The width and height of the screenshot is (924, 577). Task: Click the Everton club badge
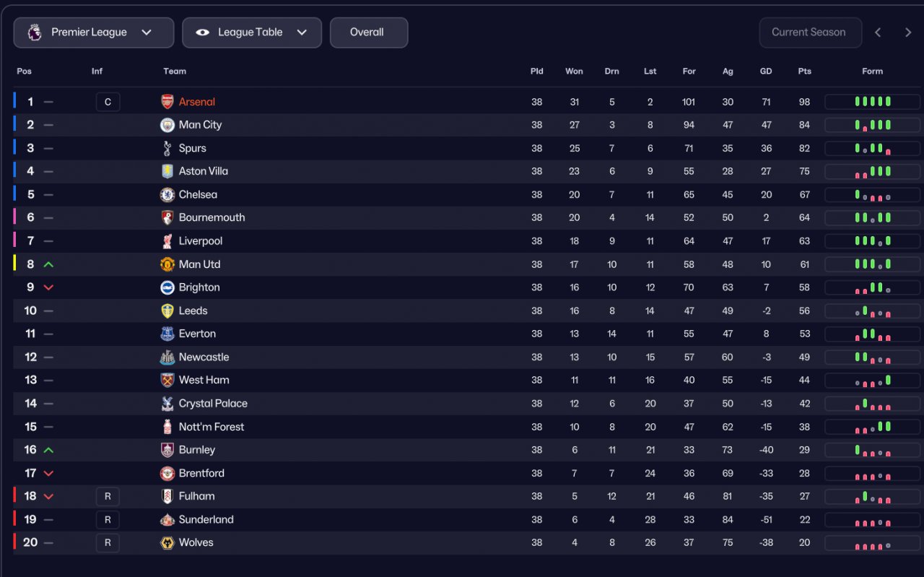pyautogui.click(x=167, y=334)
